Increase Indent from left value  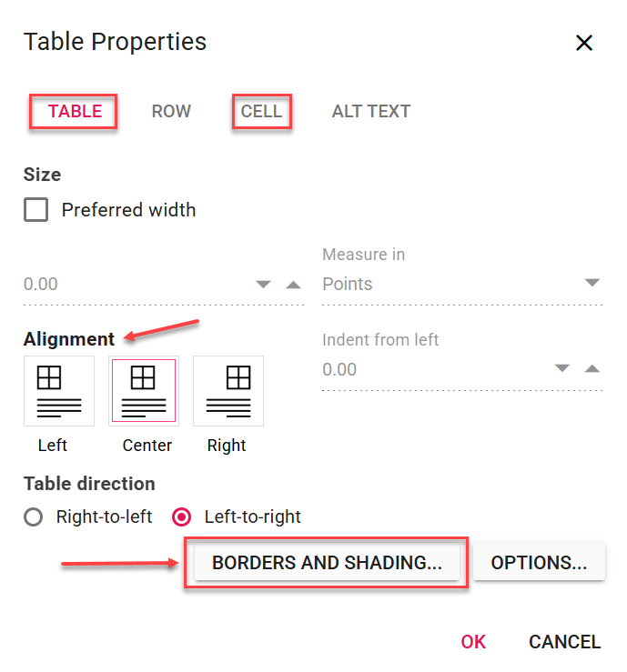pyautogui.click(x=592, y=369)
